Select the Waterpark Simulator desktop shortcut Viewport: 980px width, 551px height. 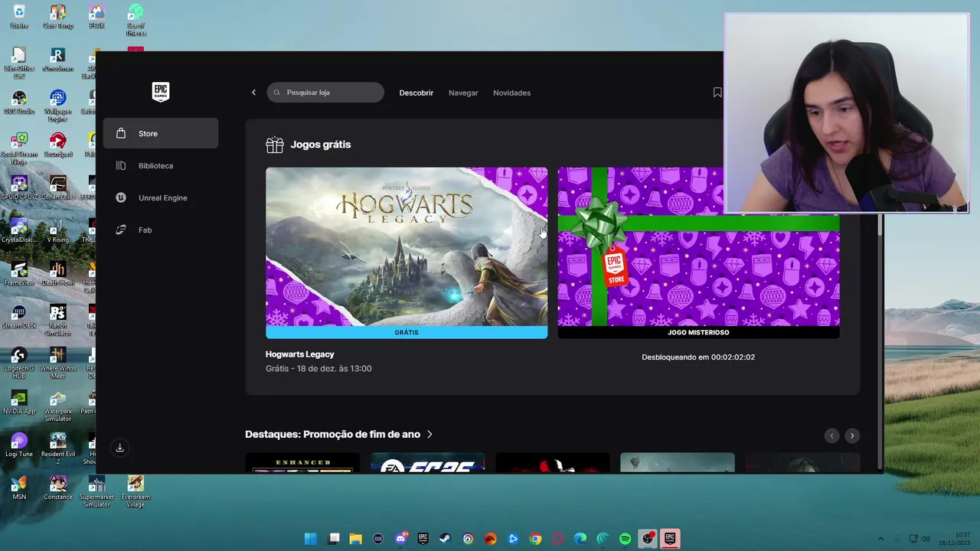pos(58,406)
